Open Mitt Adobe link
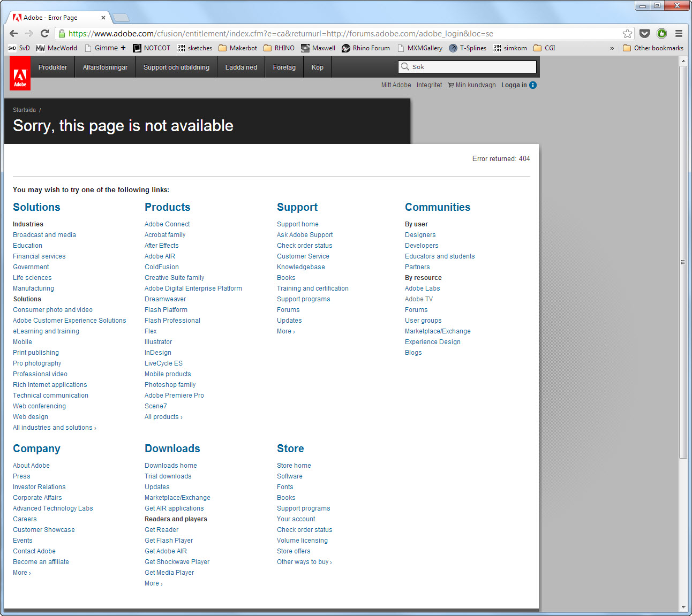Image resolution: width=692 pixels, height=616 pixels. tap(396, 85)
